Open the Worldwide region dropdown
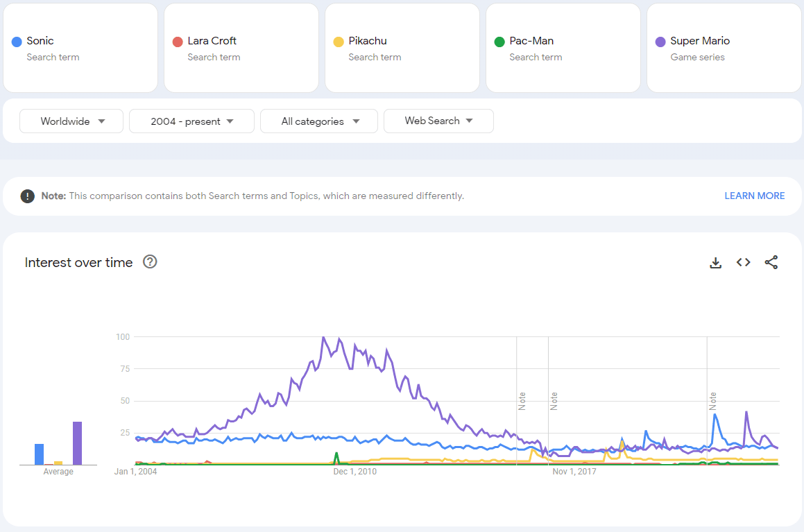 (71, 121)
